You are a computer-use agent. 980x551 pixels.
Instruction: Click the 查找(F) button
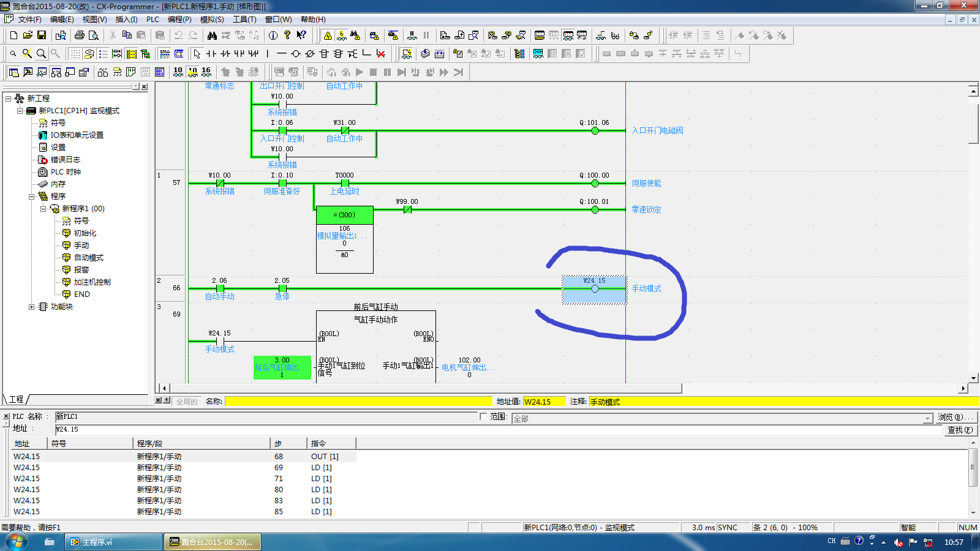(959, 430)
